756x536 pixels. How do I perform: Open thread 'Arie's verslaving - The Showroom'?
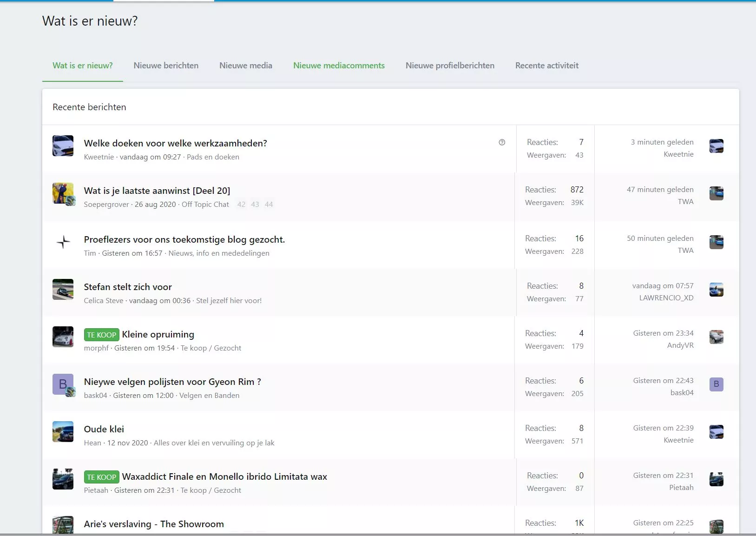154,524
